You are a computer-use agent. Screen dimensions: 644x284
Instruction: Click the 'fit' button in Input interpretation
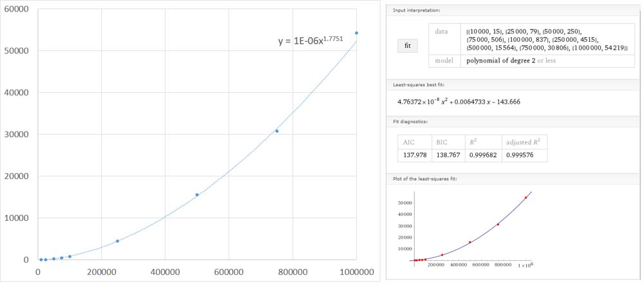click(x=408, y=46)
